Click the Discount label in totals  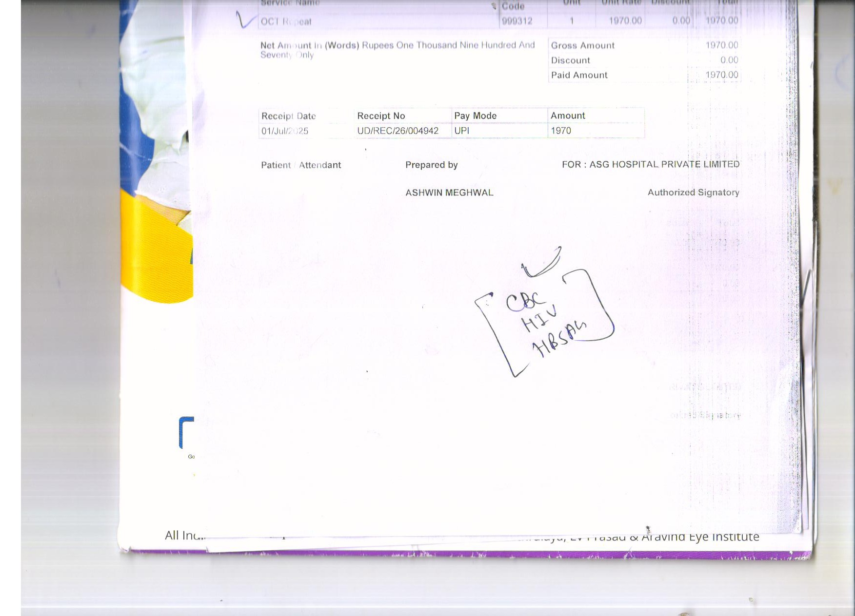[570, 60]
